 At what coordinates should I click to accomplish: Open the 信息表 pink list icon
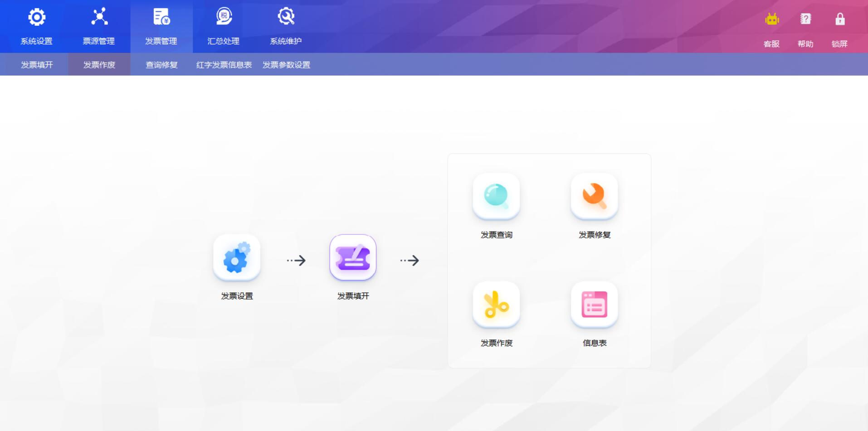(x=595, y=305)
